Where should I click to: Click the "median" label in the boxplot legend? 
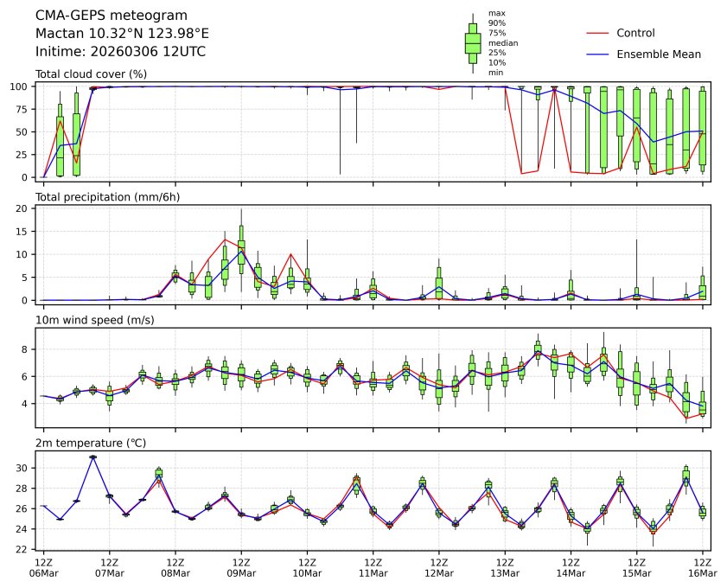pyautogui.click(x=503, y=42)
